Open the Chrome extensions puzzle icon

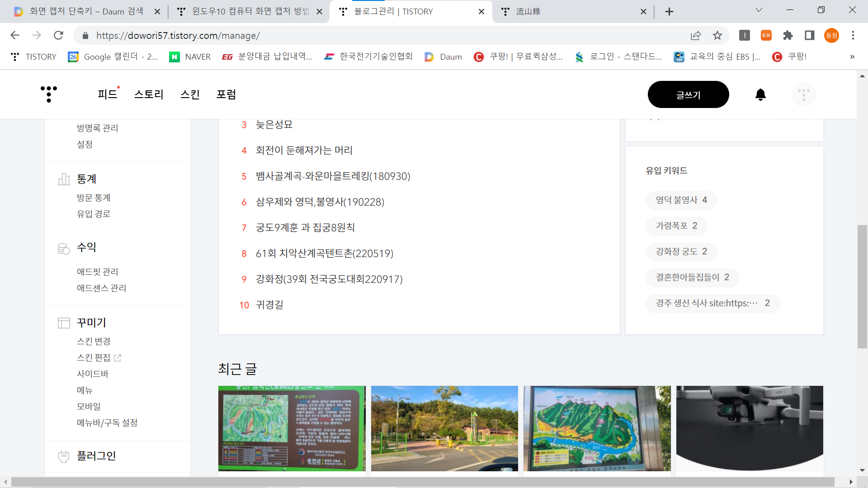pos(788,35)
